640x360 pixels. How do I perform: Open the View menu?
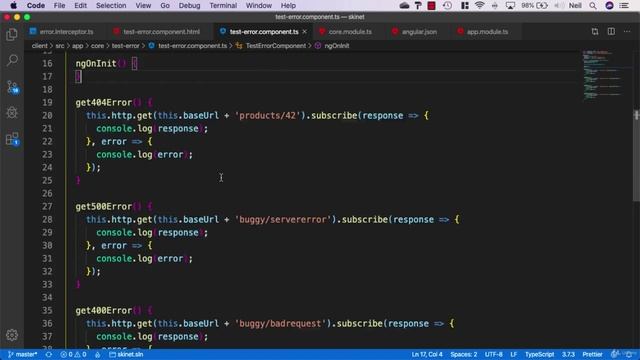(x=143, y=6)
